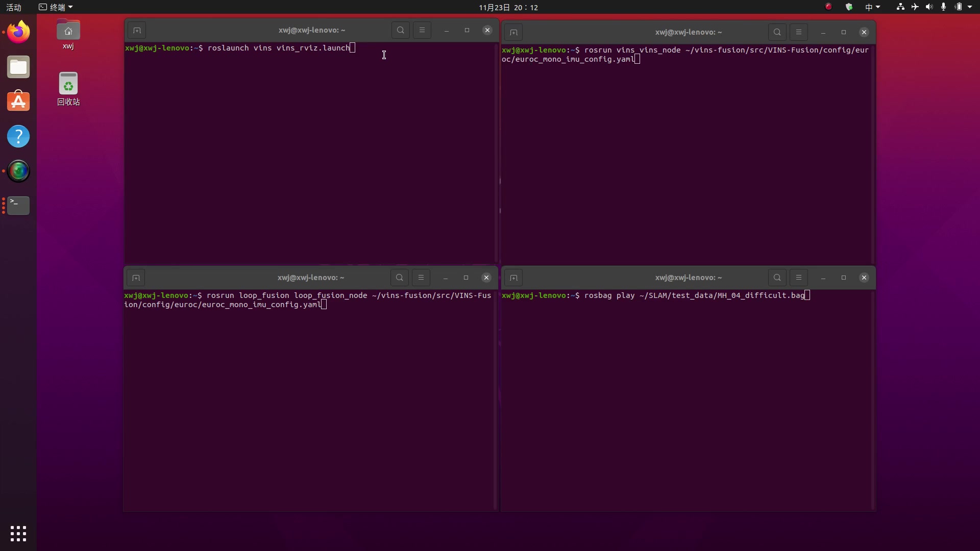Click search icon in roslaunch terminal

[401, 31]
